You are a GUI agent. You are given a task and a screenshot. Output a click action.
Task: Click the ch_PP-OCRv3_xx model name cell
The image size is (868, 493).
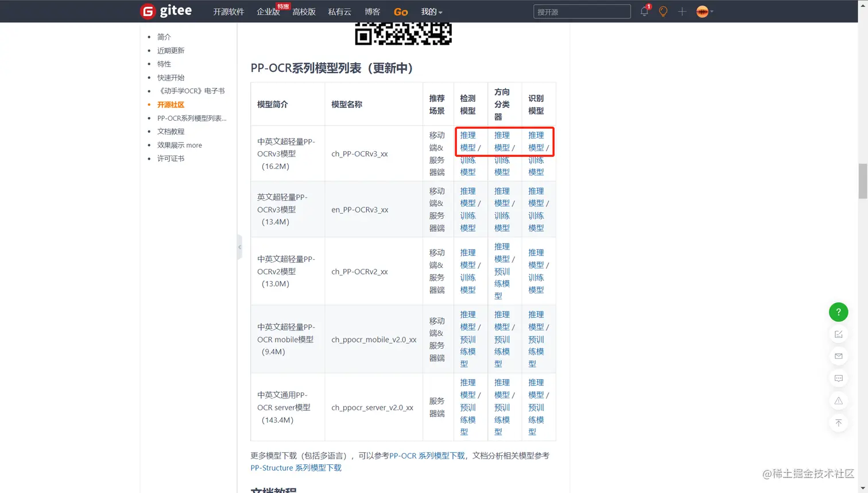click(x=374, y=154)
